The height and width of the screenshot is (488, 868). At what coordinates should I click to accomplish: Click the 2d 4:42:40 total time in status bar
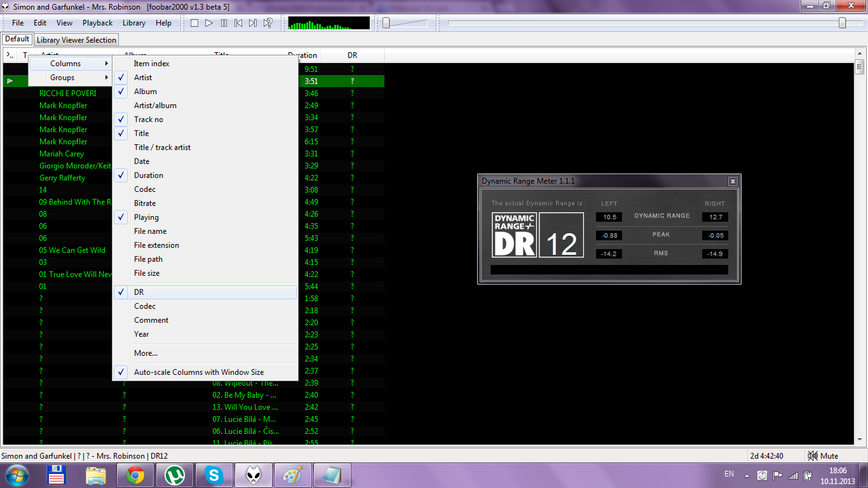pyautogui.click(x=767, y=456)
